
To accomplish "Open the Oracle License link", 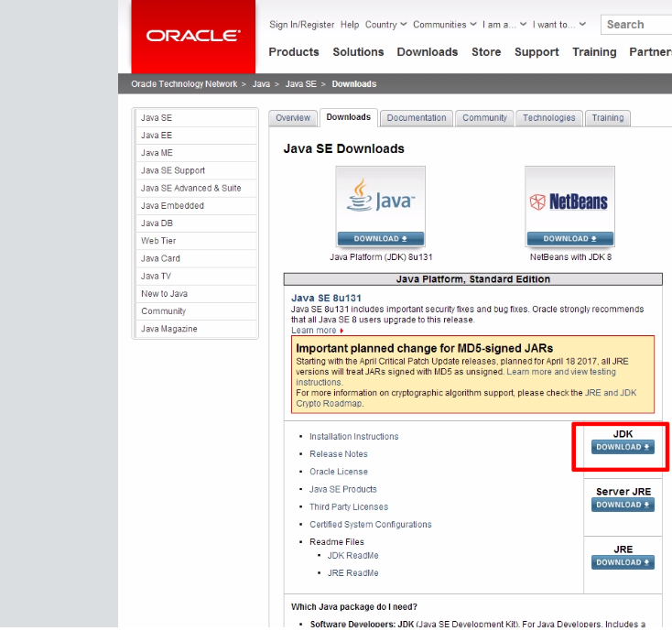I will pyautogui.click(x=339, y=472).
